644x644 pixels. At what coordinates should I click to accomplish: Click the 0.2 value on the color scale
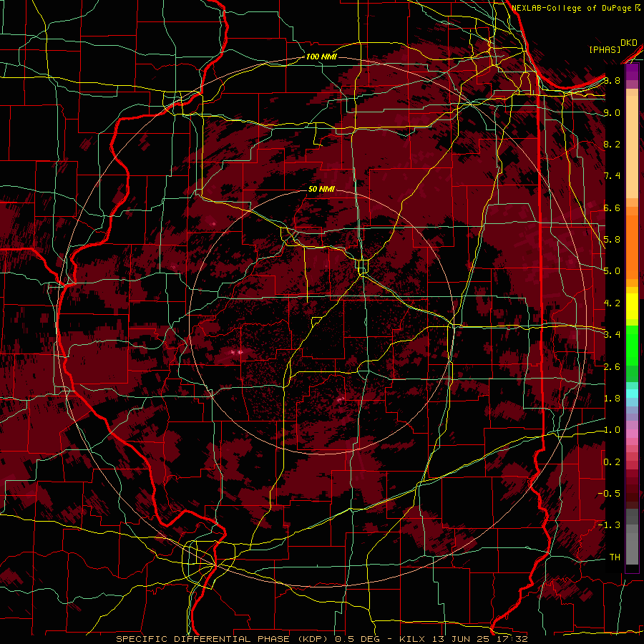point(612,462)
